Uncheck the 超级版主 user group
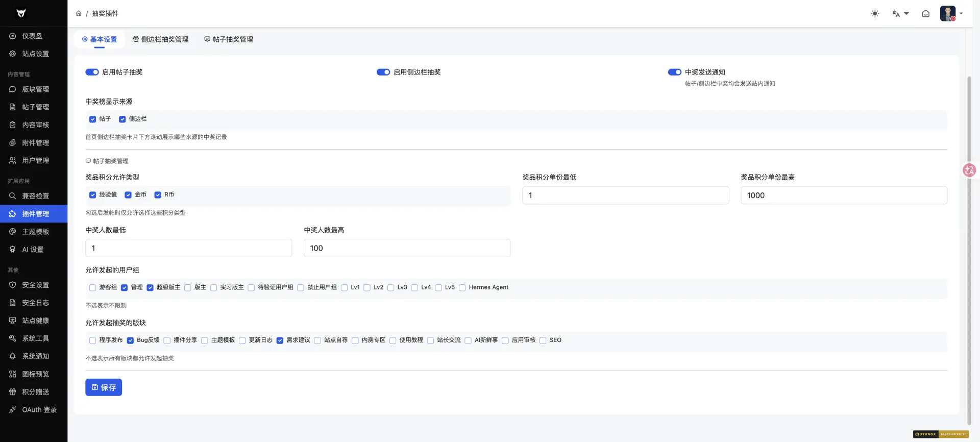The image size is (980, 442). click(150, 288)
